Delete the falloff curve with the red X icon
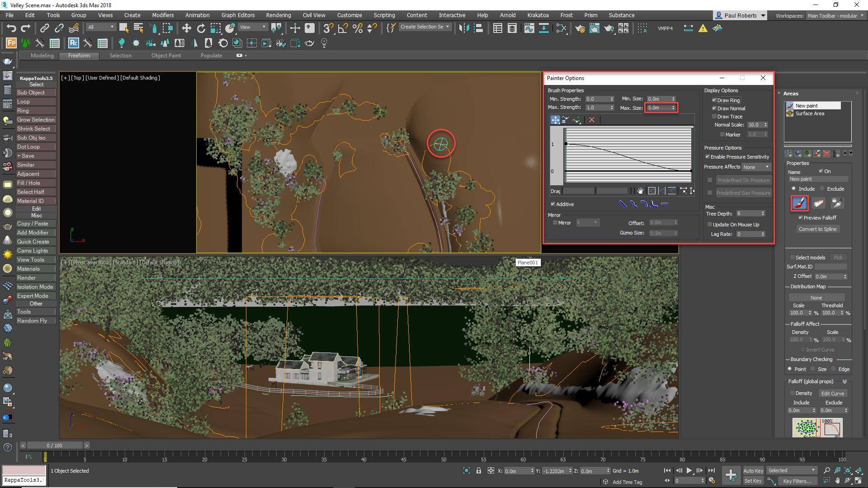868x488 pixels. (x=591, y=120)
